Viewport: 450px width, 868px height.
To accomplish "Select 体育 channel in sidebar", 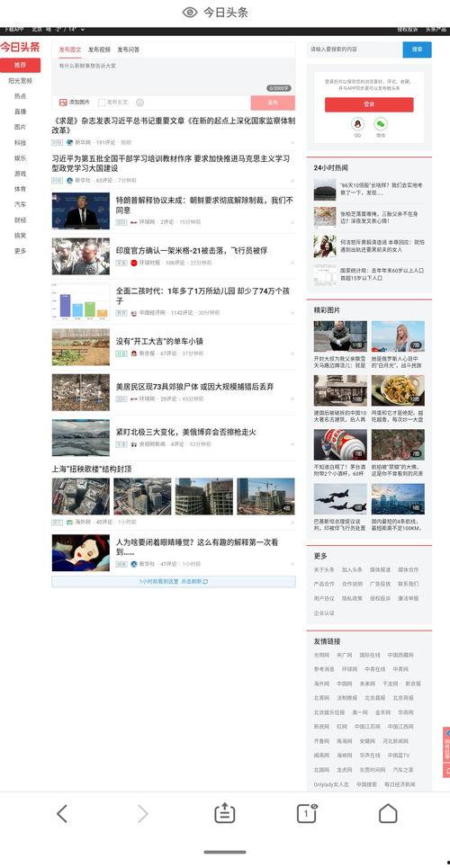I will click(20, 189).
